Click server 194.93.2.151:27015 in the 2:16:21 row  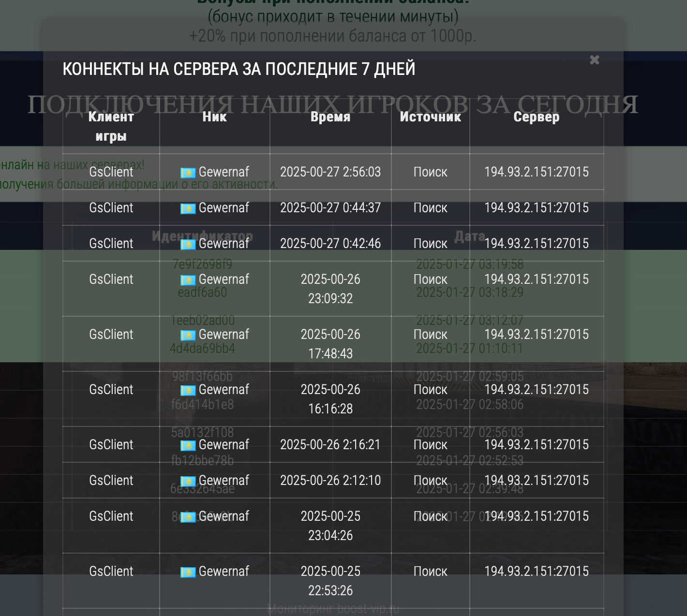click(x=537, y=444)
